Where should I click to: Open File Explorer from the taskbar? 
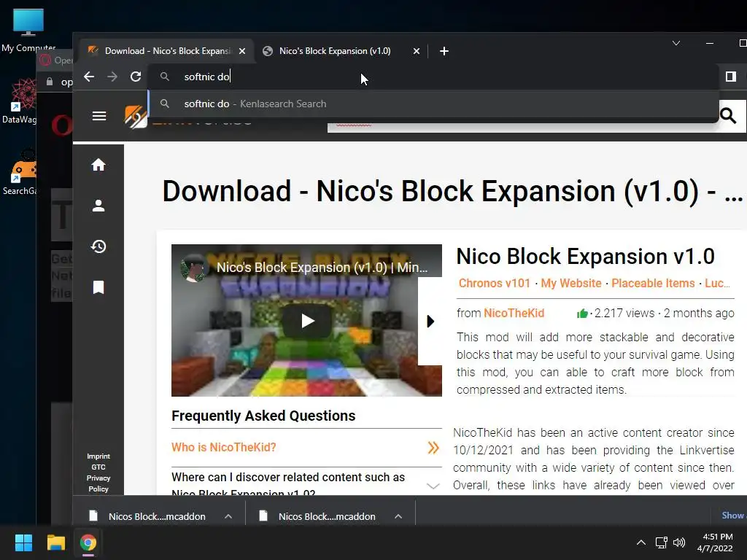(x=55, y=542)
